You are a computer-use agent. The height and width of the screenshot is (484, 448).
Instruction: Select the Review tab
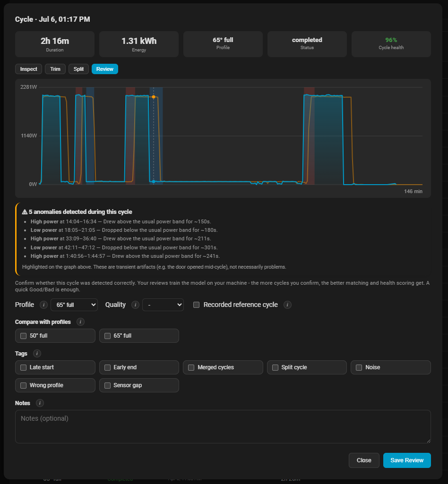(105, 69)
